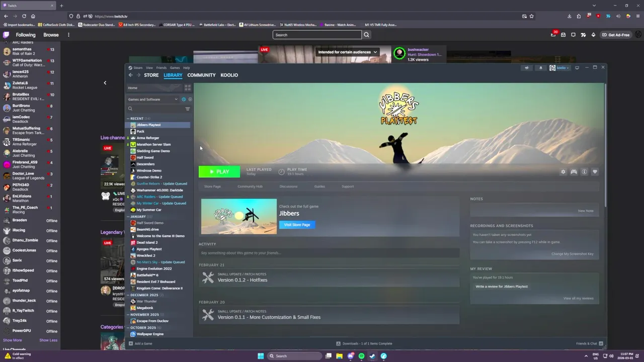Open Twitch Bits diamond icon

[x=593, y=35]
